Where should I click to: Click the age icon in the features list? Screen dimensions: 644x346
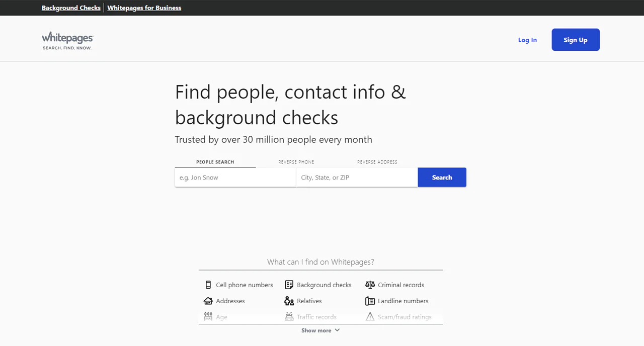[x=208, y=317]
